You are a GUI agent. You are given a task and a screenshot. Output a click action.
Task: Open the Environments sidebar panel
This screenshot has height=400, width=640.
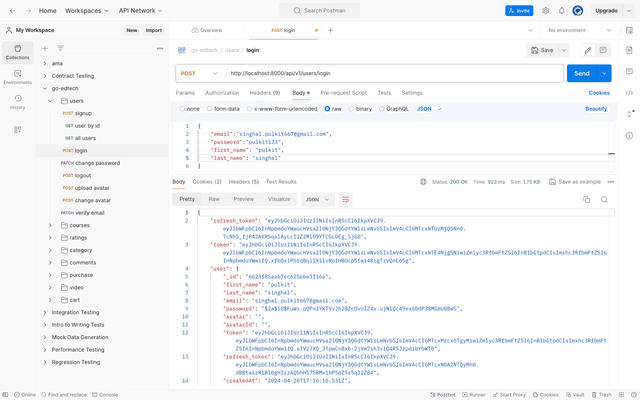[18, 77]
